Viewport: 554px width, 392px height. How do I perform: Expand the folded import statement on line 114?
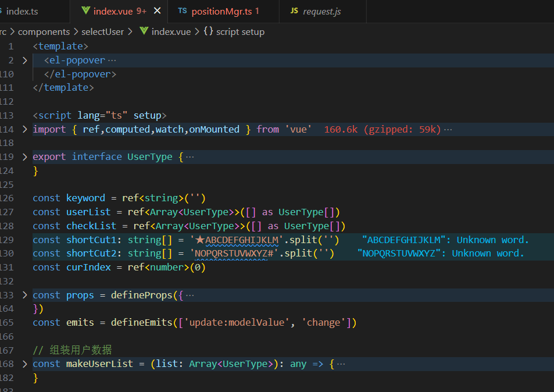click(x=24, y=129)
